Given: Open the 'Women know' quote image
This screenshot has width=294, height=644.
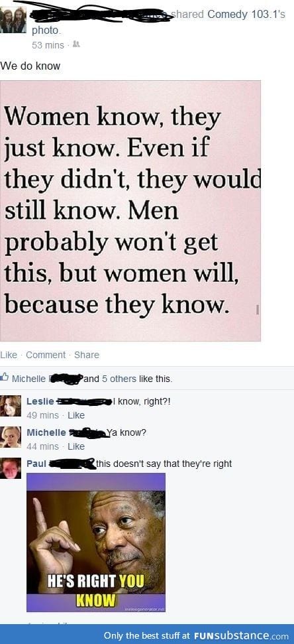Looking at the screenshot, I should (130, 211).
